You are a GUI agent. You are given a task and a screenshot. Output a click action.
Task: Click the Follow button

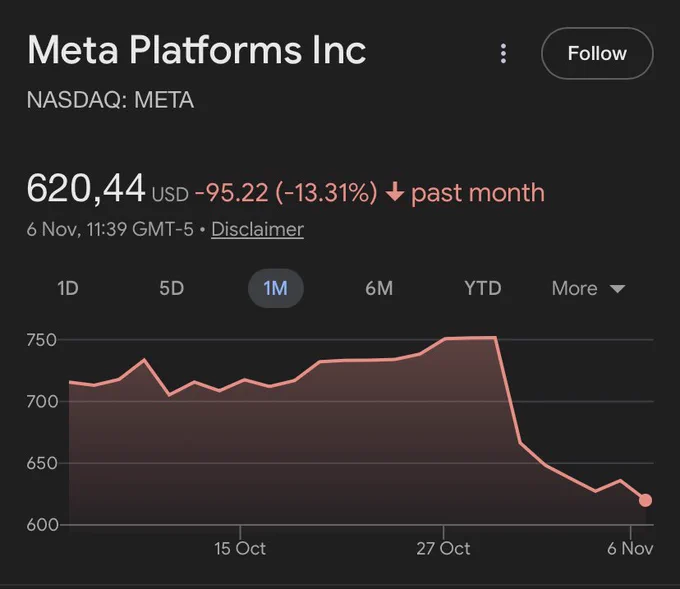[x=596, y=54]
